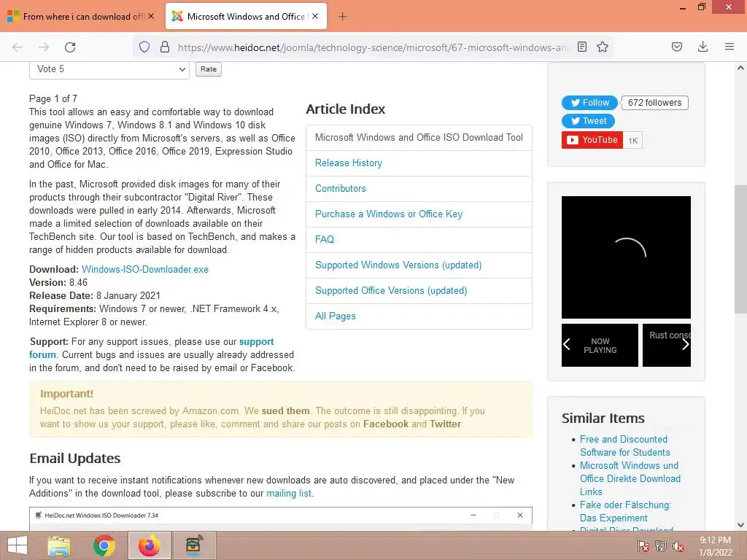Click the network tray icon
Viewport: 747px width, 560px height.
coord(660,546)
